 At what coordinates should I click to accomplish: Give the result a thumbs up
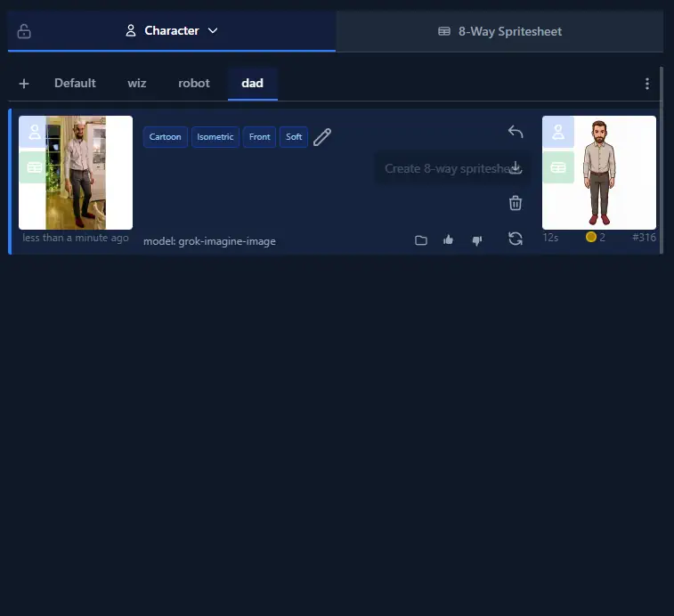(449, 240)
